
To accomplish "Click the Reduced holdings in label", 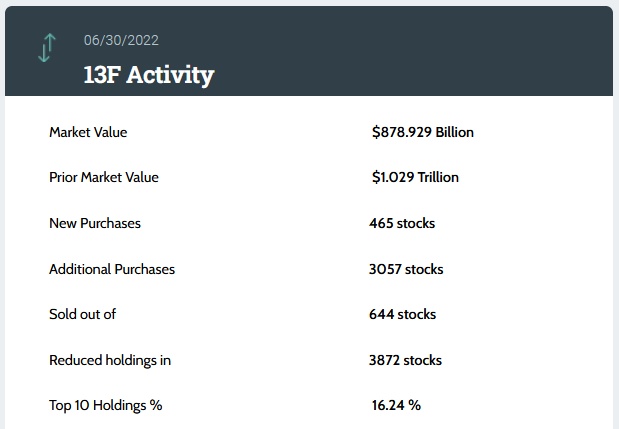I will point(110,360).
